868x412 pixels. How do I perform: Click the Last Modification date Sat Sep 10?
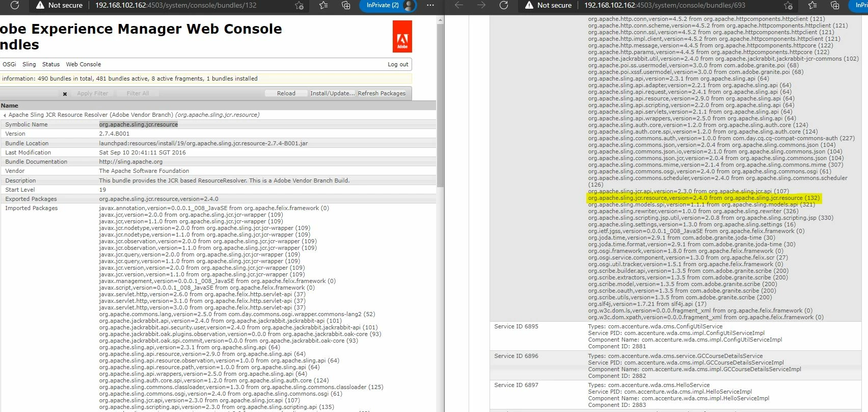pos(142,152)
